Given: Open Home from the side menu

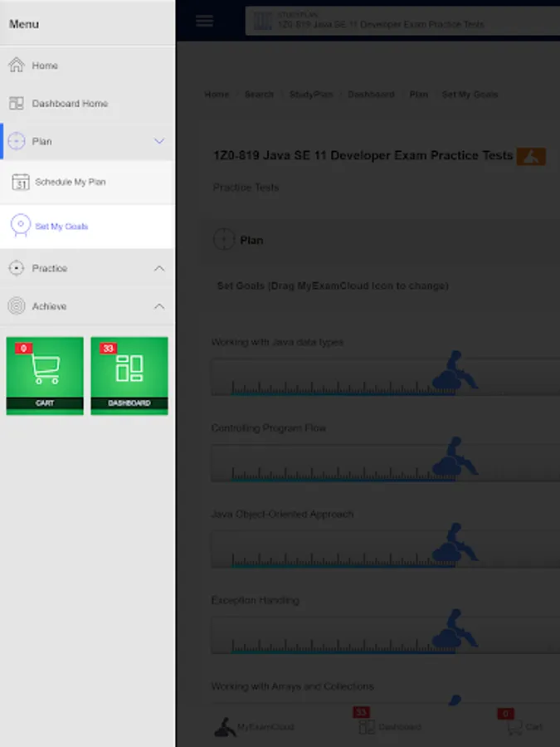Looking at the screenshot, I should tap(87, 66).
